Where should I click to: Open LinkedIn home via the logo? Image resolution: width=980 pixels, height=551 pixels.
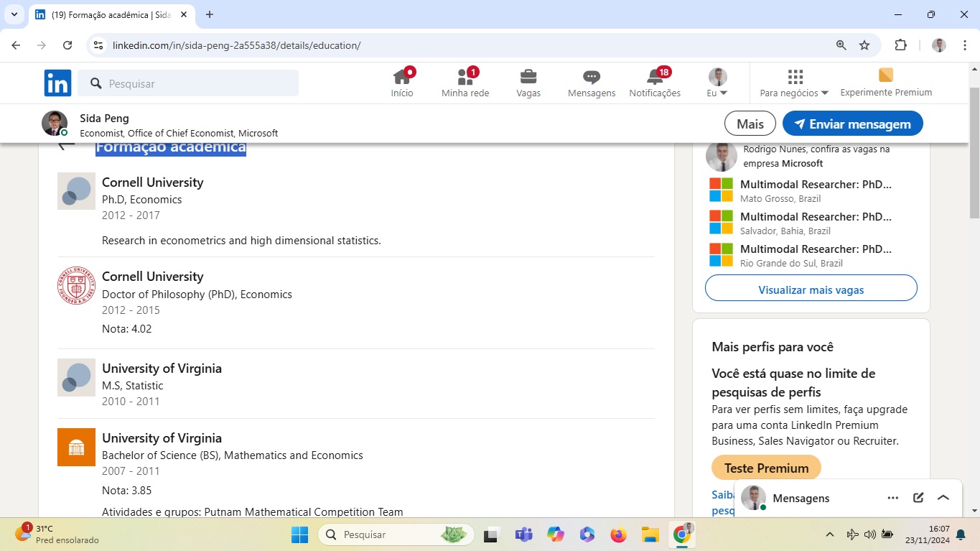(57, 83)
